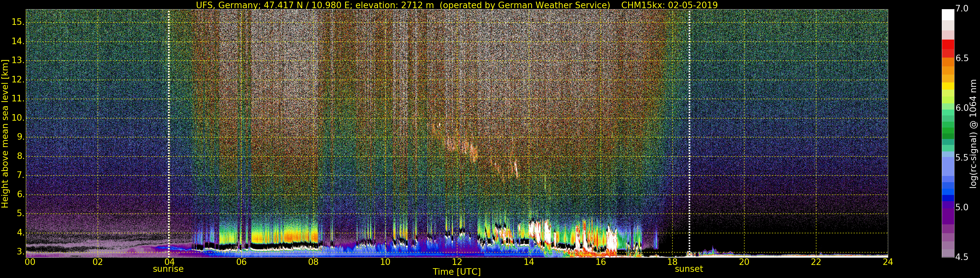Click the sunset label under the time axis
Image resolution: width=980 pixels, height=278 pixels.
689,269
